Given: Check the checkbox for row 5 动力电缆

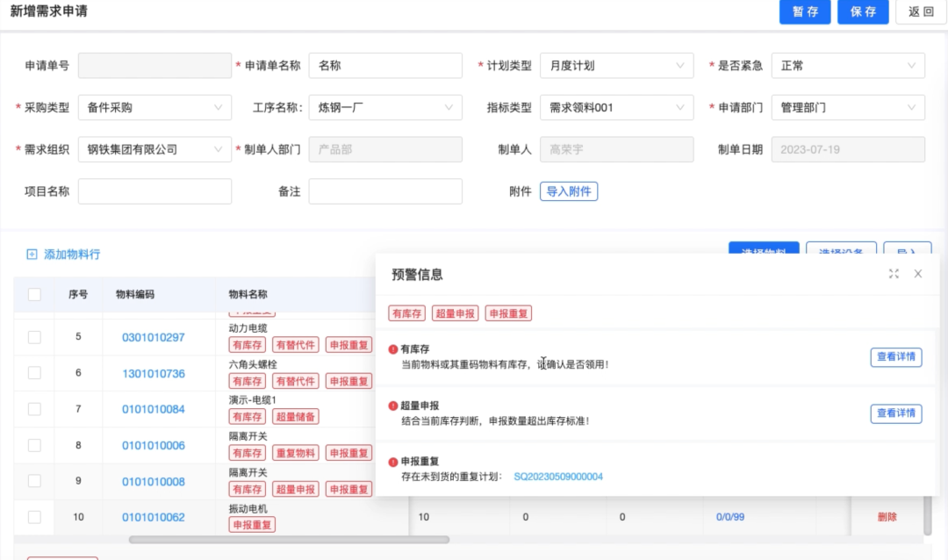Looking at the screenshot, I should tap(33, 337).
